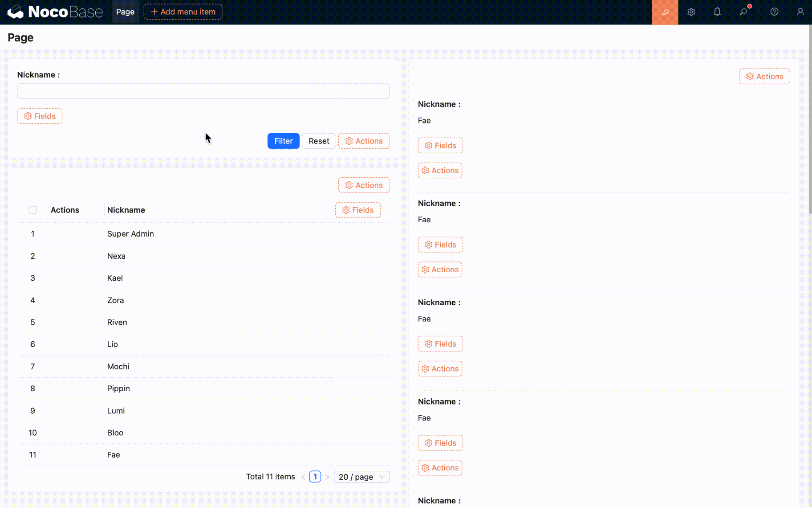Click the Nickname filter input field

(x=203, y=91)
